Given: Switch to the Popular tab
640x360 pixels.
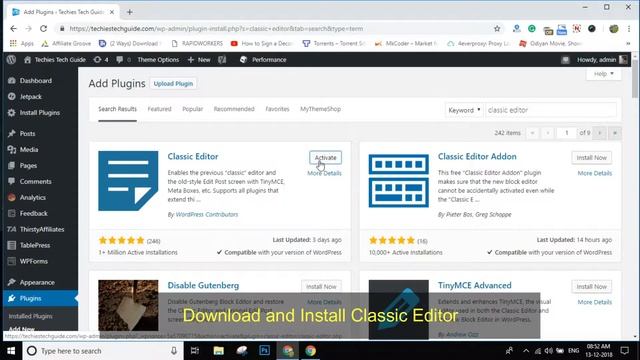Looking at the screenshot, I should point(193,109).
